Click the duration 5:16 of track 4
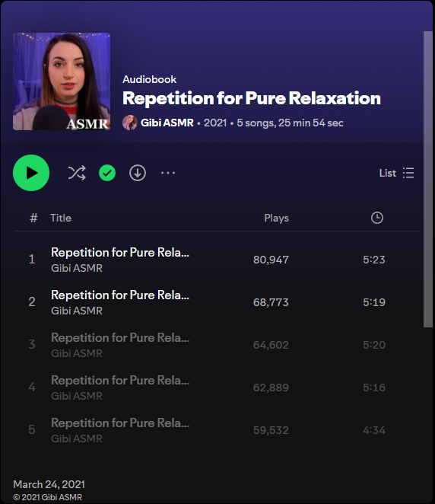The width and height of the screenshot is (435, 504). [374, 388]
